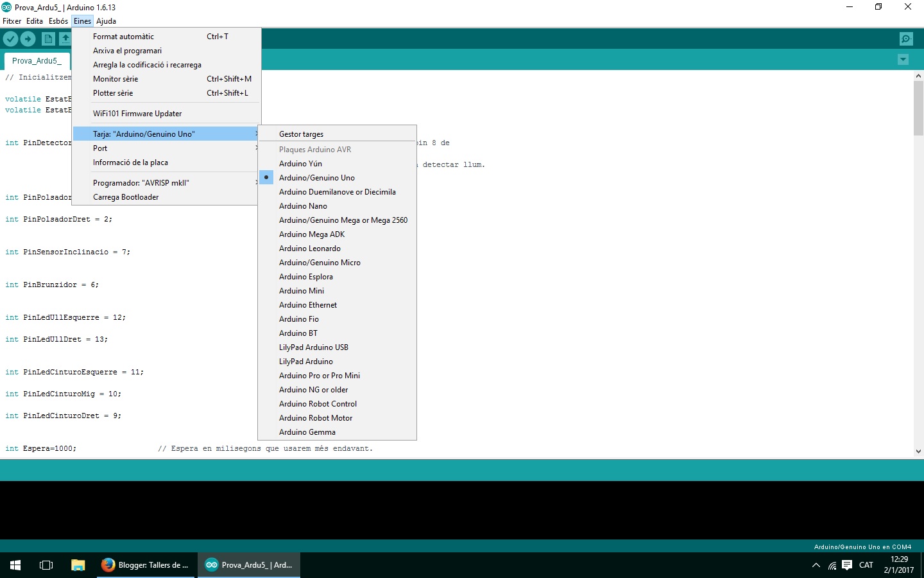Open File Explorer from the taskbar
The image size is (924, 578).
coord(78,565)
